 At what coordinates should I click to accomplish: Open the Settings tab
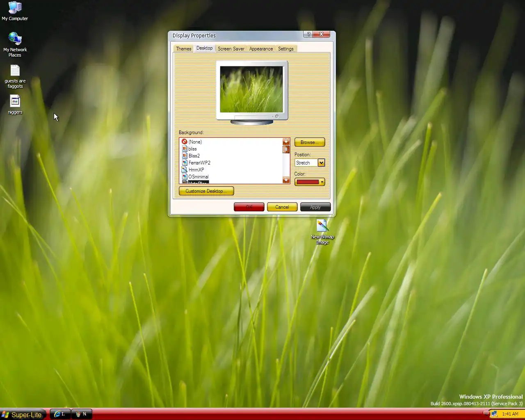[x=286, y=49]
